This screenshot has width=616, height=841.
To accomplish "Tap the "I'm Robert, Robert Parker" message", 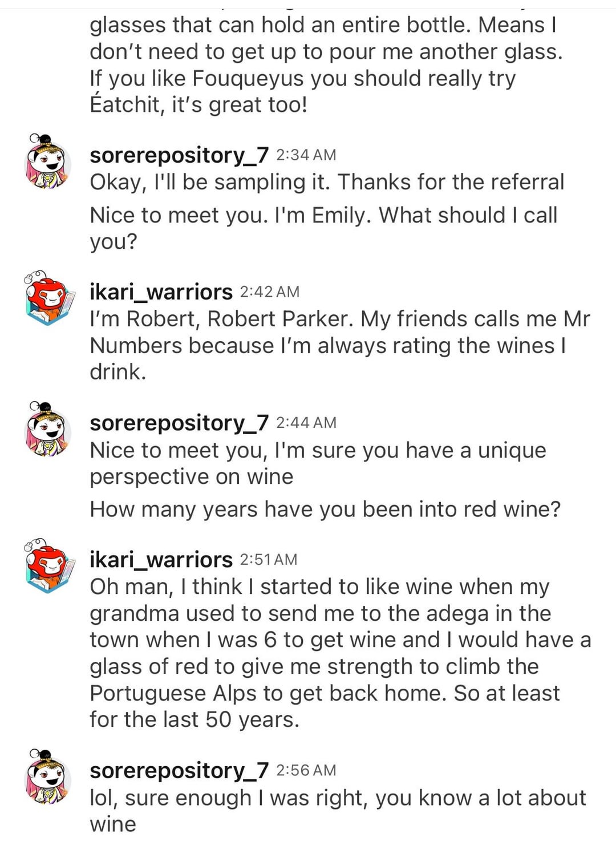I will pos(339,345).
